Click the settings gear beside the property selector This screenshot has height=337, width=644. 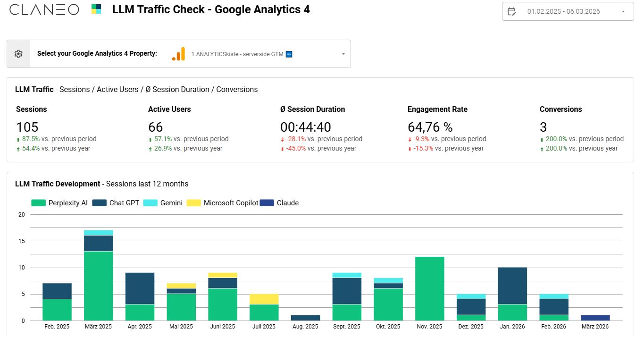click(x=18, y=53)
